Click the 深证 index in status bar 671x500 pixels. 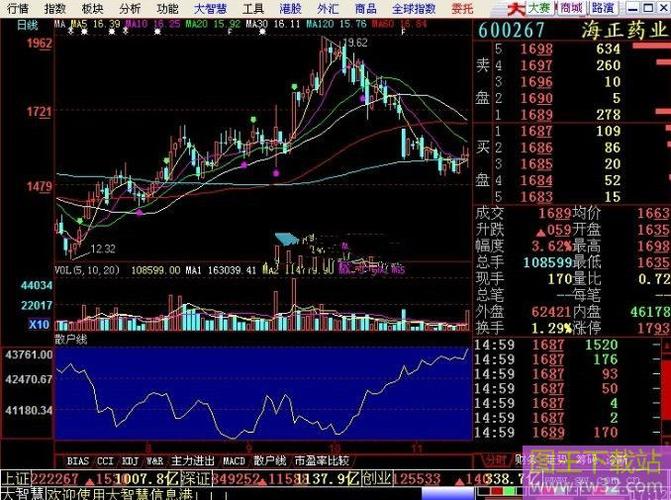[x=196, y=479]
